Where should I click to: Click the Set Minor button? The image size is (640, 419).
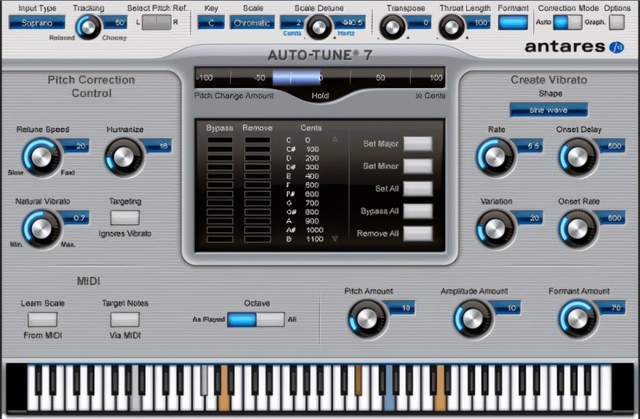(x=418, y=166)
